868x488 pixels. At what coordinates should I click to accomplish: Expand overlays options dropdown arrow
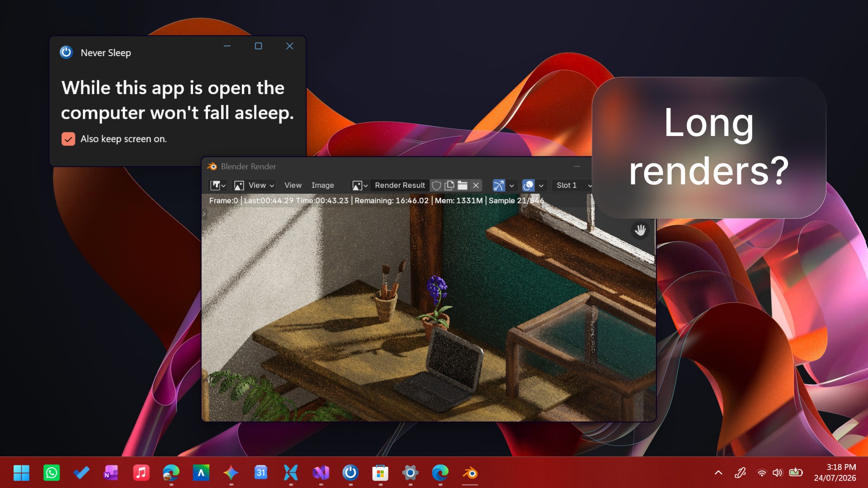[x=541, y=185]
